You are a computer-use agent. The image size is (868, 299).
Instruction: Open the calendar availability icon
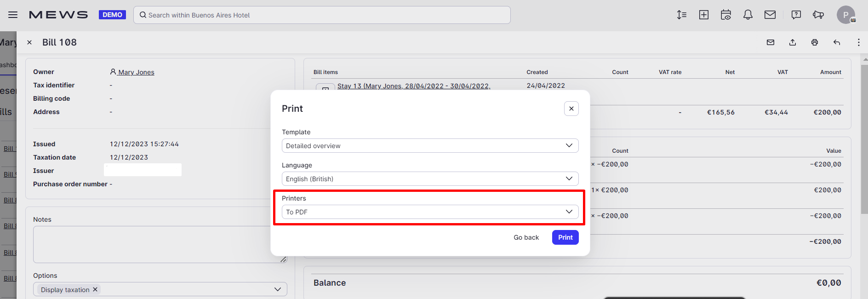tap(726, 15)
